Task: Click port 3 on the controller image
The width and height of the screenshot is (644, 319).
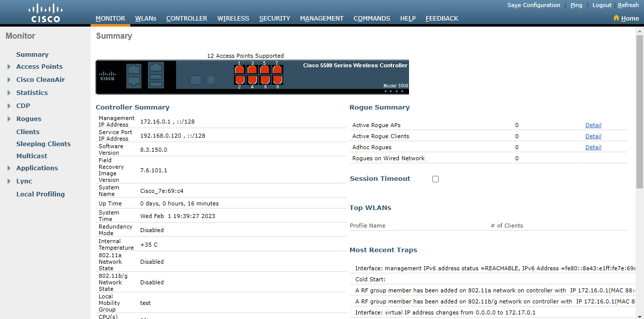Action: point(252,69)
